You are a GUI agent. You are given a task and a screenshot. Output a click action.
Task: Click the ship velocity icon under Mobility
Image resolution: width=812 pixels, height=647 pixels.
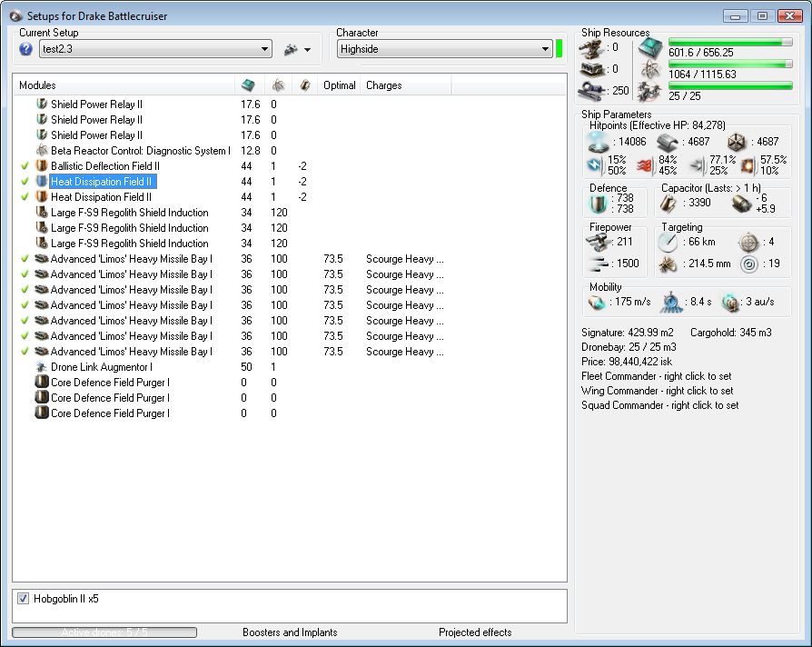click(x=598, y=303)
